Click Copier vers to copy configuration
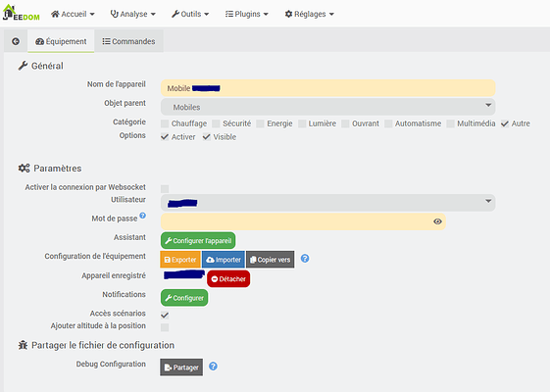The height and width of the screenshot is (392, 550). pos(270,260)
